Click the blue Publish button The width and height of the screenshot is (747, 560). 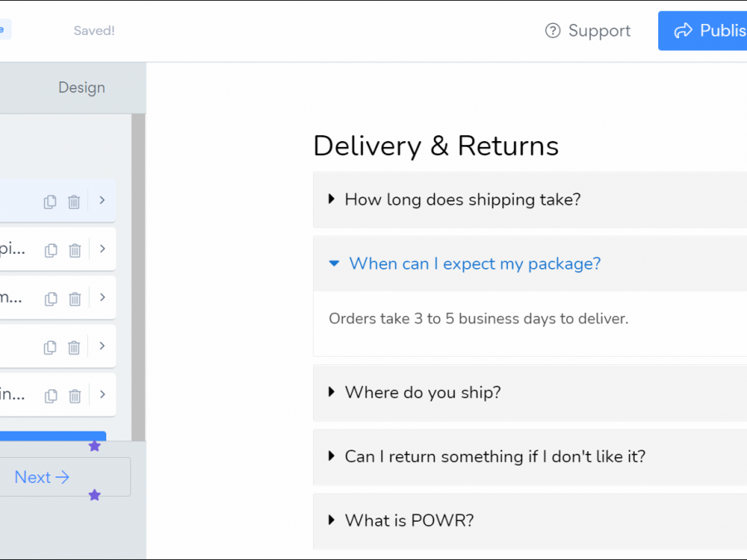point(704,31)
